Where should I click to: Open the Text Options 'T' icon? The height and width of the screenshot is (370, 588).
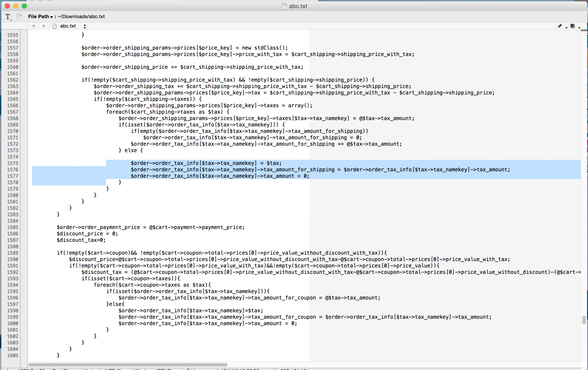[8, 17]
